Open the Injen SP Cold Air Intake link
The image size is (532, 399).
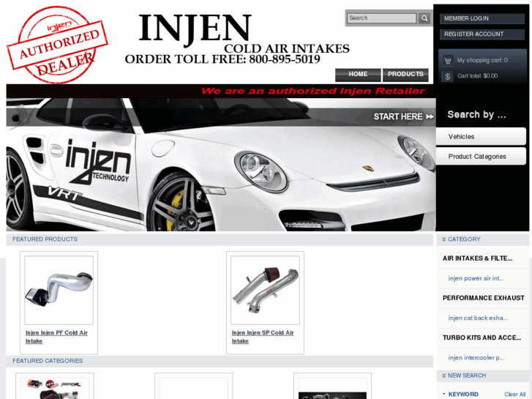click(263, 337)
